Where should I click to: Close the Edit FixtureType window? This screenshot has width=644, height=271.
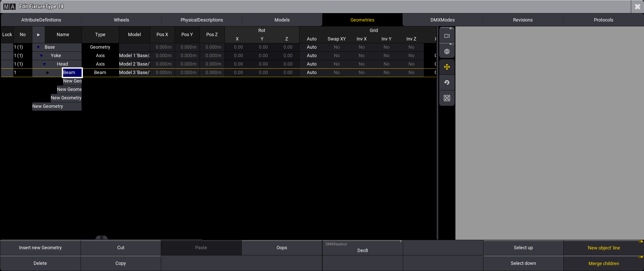coord(637,7)
